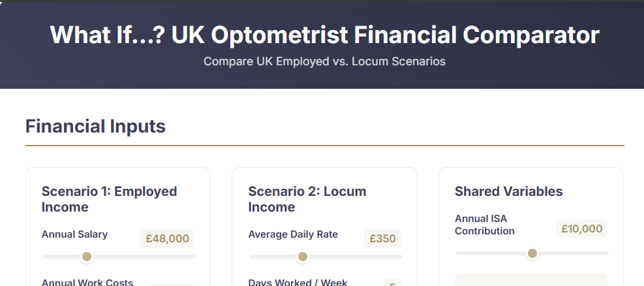Click the Annual ISA Contribution slider handle
This screenshot has width=644, height=286.
[532, 253]
